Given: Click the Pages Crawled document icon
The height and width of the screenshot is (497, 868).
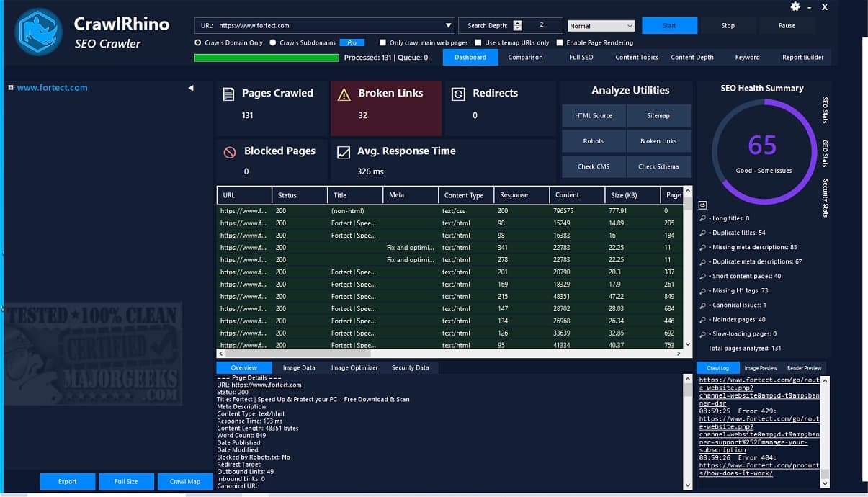Looking at the screenshot, I should tap(229, 94).
